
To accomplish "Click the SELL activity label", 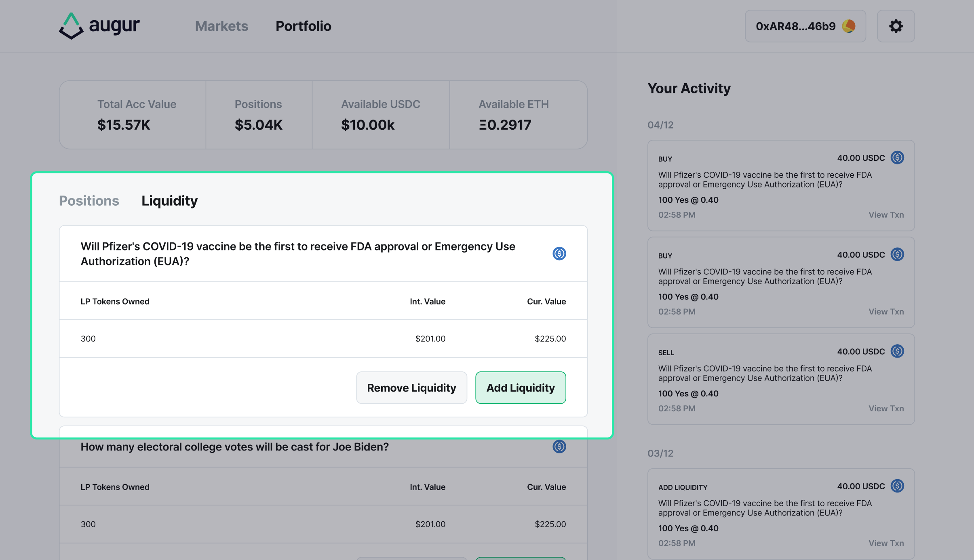I will tap(666, 353).
